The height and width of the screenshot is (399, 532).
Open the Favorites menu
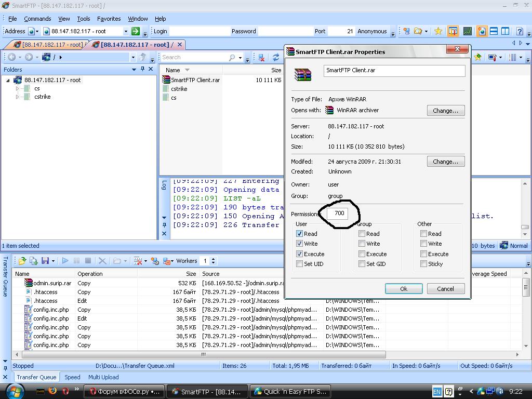[109, 19]
